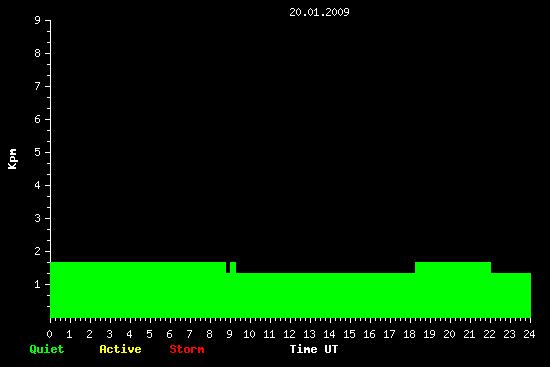The height and width of the screenshot is (367, 550).
Task: Click hour 5 on the time axis
Action: (149, 334)
